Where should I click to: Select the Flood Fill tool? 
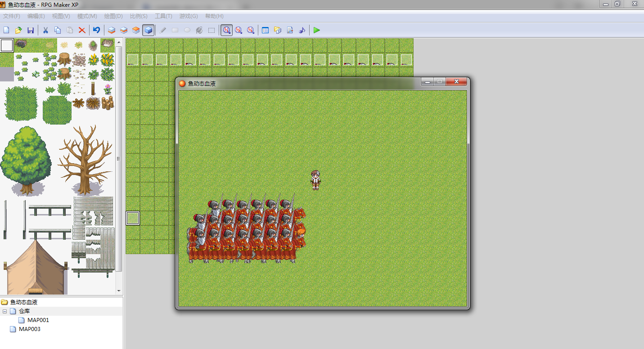pyautogui.click(x=199, y=30)
